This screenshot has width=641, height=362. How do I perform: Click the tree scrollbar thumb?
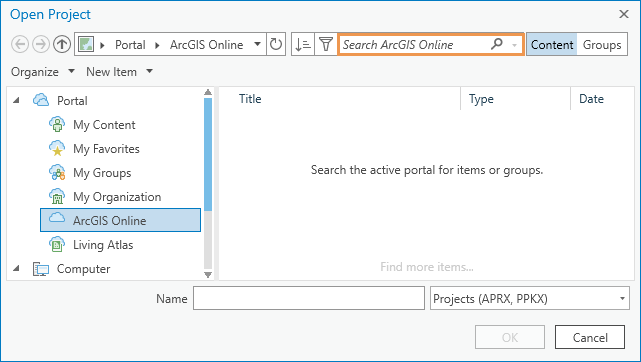pyautogui.click(x=208, y=154)
